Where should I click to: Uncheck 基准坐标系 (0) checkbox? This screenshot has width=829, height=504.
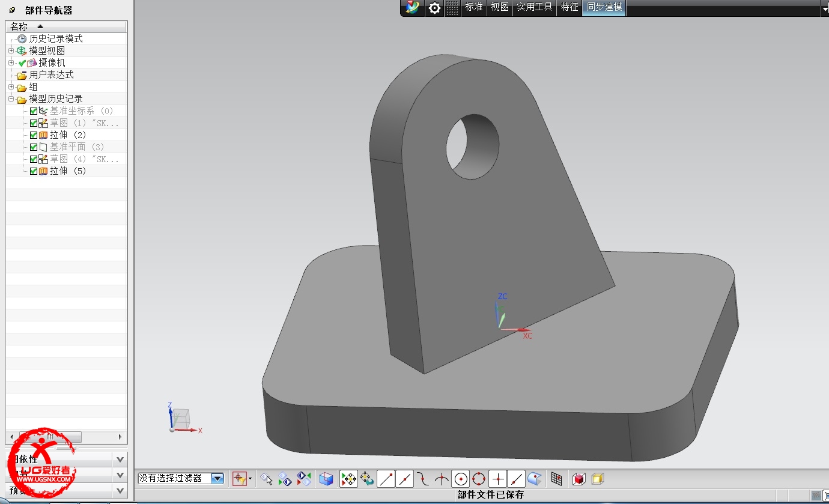tap(34, 111)
